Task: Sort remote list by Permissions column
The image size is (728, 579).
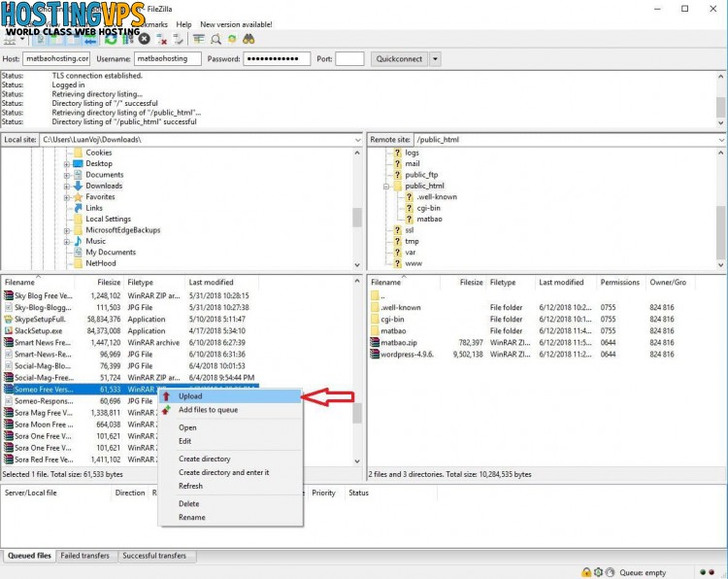Action: [620, 282]
